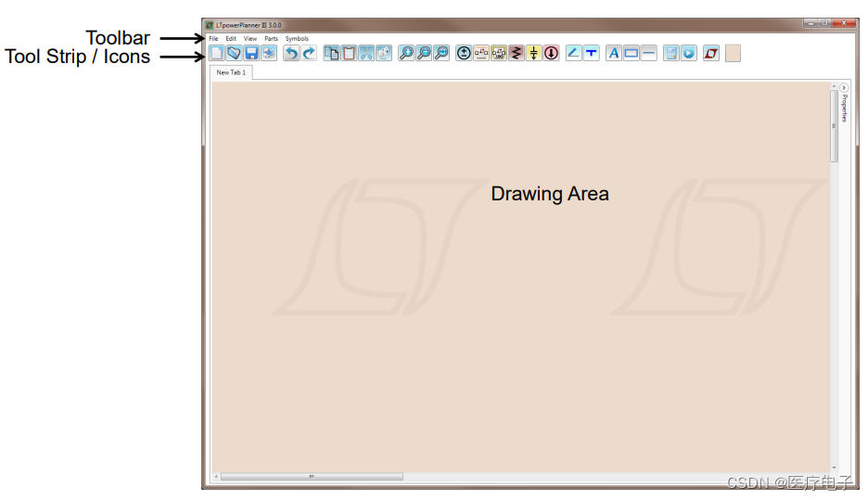The height and width of the screenshot is (500, 868).
Task: Open the Parts menu
Action: (271, 39)
